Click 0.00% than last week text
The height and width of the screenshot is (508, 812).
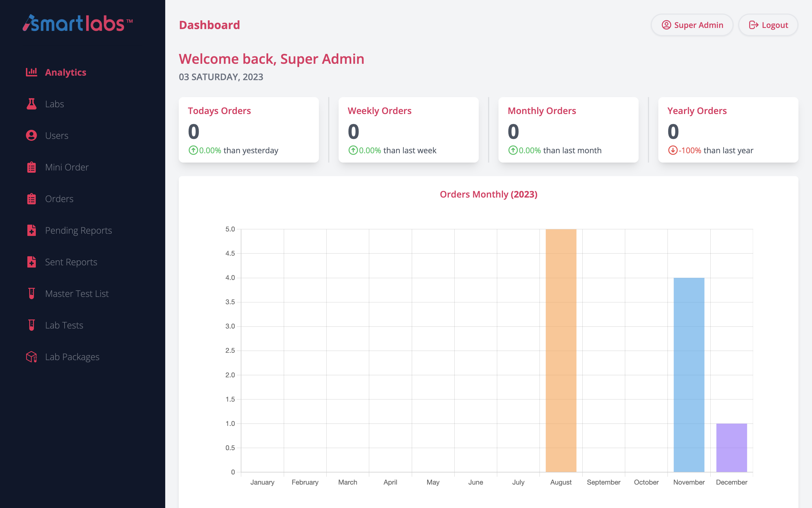point(398,150)
